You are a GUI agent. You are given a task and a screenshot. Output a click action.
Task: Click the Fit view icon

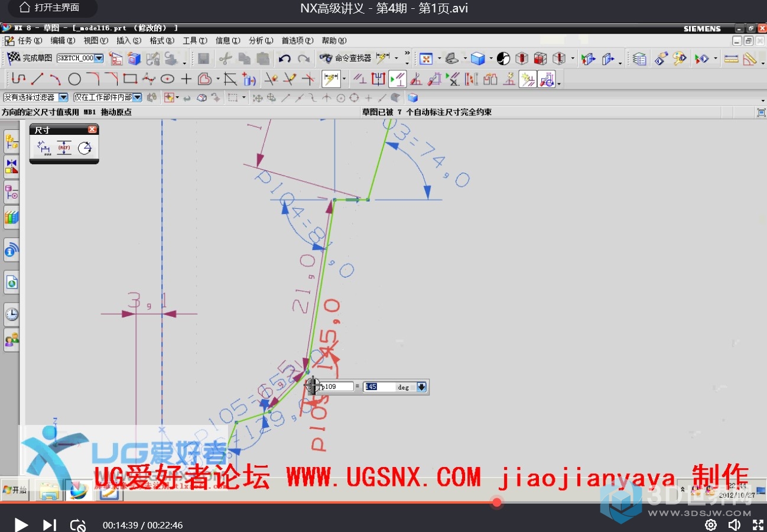tap(426, 59)
